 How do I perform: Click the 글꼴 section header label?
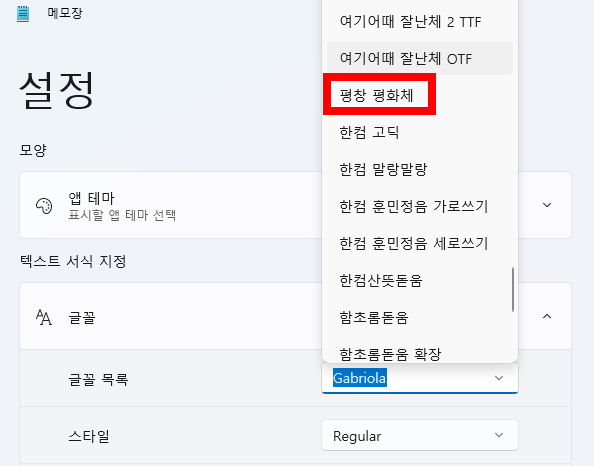click(81, 317)
